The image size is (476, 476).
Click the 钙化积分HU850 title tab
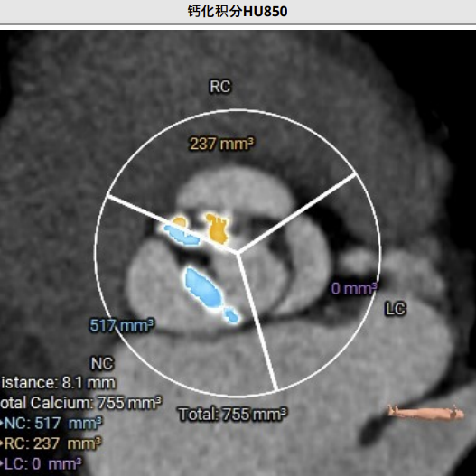pos(238,12)
